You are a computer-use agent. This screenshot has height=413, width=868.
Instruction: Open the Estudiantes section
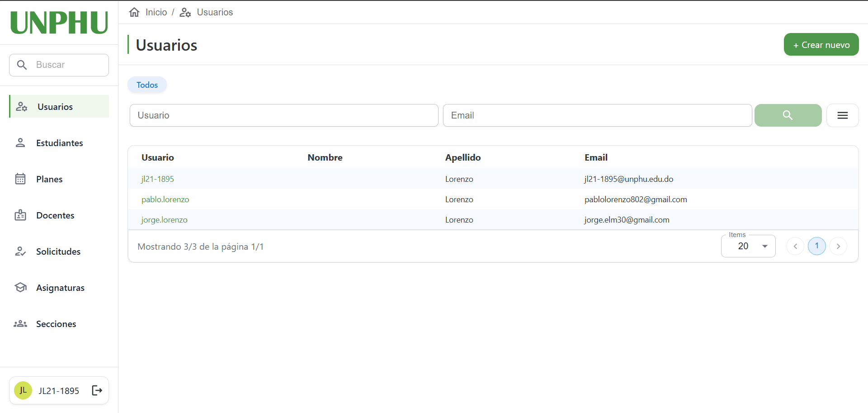coord(59,143)
